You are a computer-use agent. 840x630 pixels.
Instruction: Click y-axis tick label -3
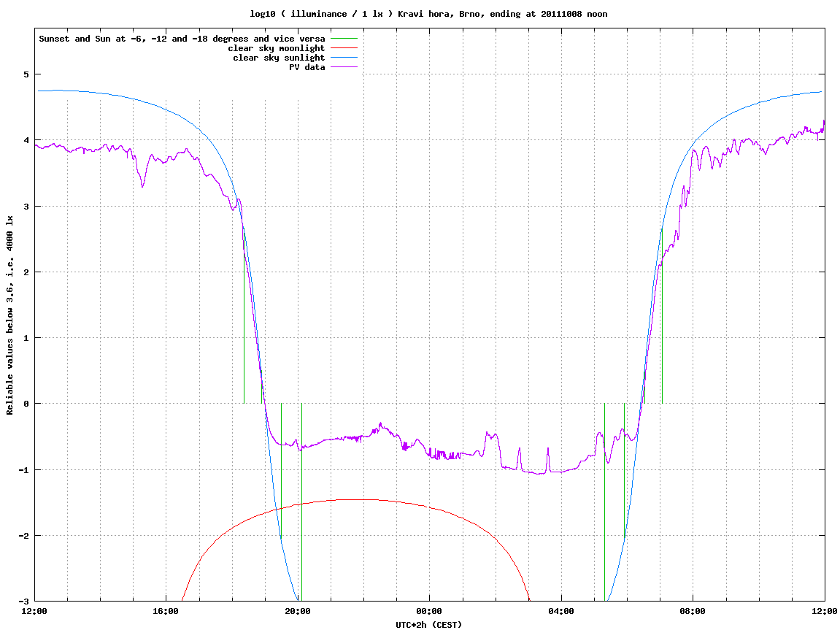tap(24, 602)
